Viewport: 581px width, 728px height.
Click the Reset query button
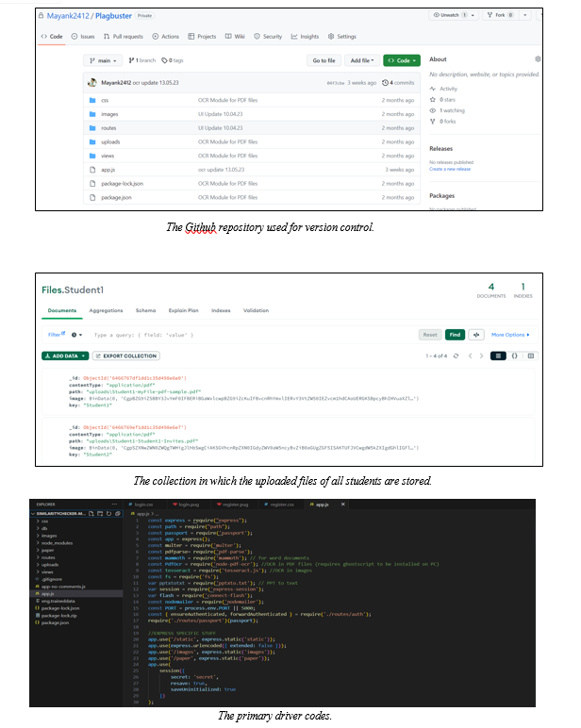[430, 335]
